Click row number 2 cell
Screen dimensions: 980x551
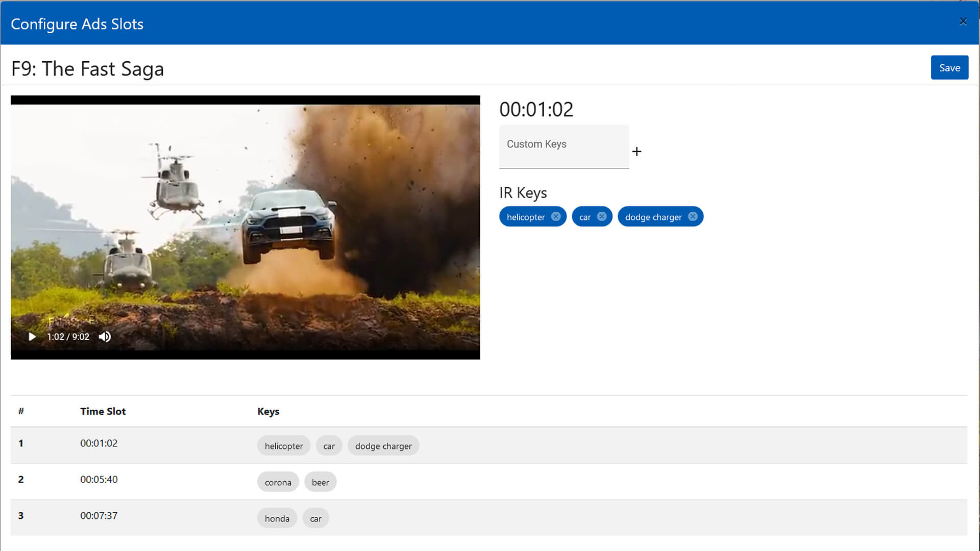(21, 480)
